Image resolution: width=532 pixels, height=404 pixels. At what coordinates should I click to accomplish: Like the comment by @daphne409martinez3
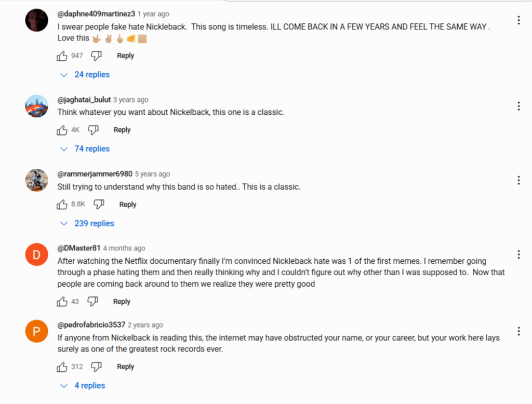[62, 56]
